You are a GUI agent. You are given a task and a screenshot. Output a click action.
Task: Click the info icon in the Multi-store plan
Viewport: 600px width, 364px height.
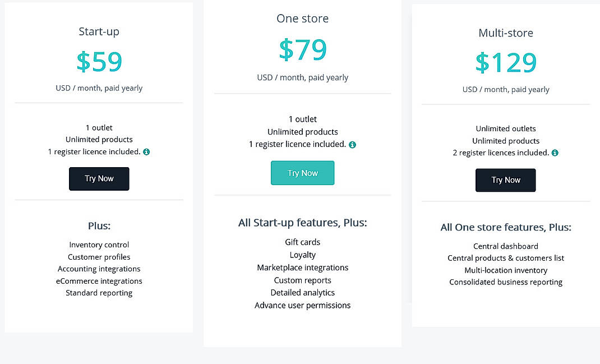click(555, 153)
